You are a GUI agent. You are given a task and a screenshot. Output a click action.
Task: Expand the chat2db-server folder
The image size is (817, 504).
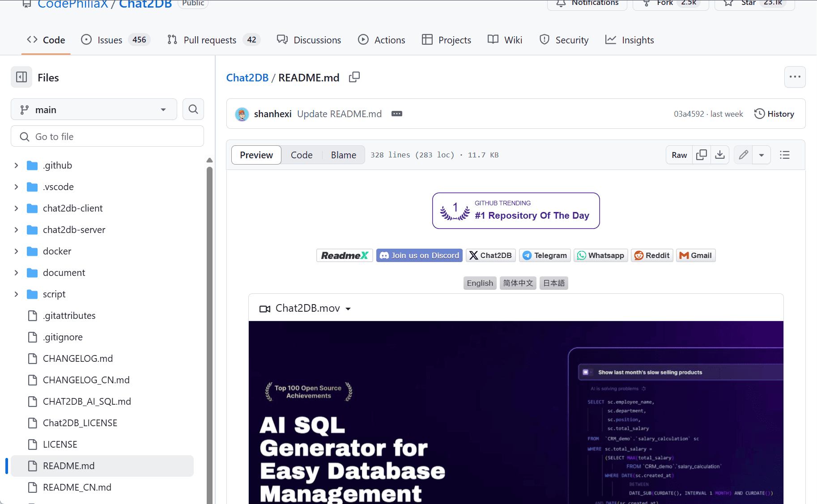point(16,230)
